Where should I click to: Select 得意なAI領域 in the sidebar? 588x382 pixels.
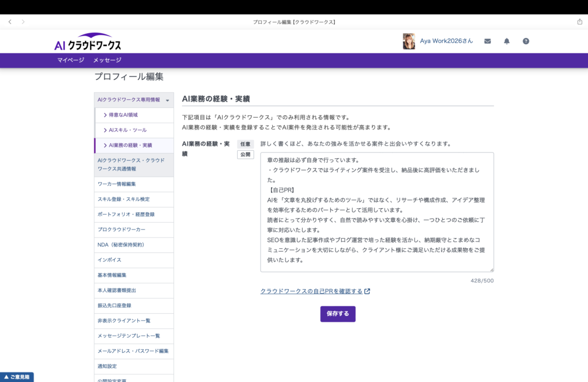[x=134, y=115]
